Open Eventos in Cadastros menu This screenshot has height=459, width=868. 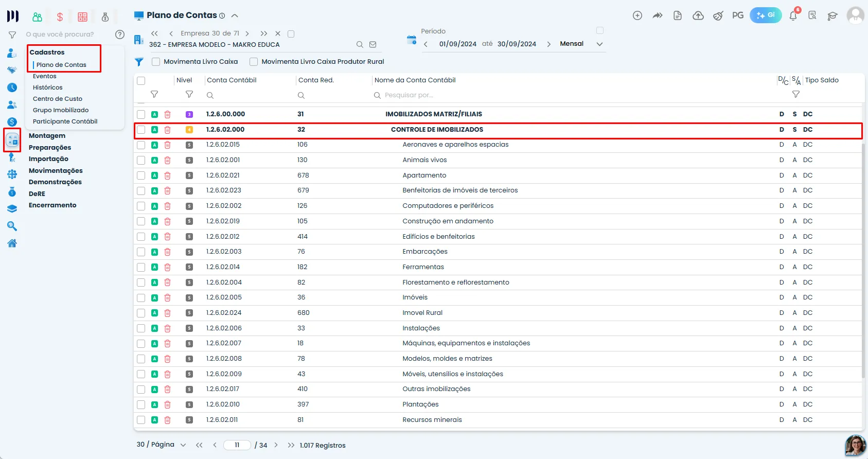[45, 76]
